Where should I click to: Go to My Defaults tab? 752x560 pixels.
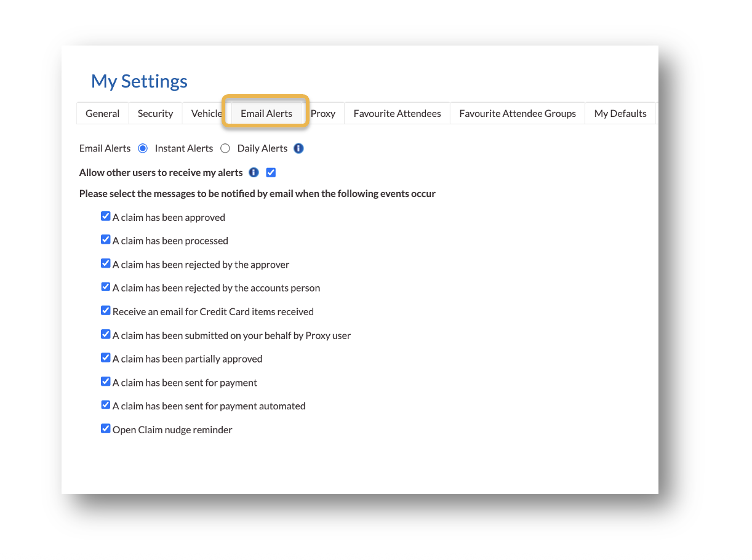(x=620, y=113)
